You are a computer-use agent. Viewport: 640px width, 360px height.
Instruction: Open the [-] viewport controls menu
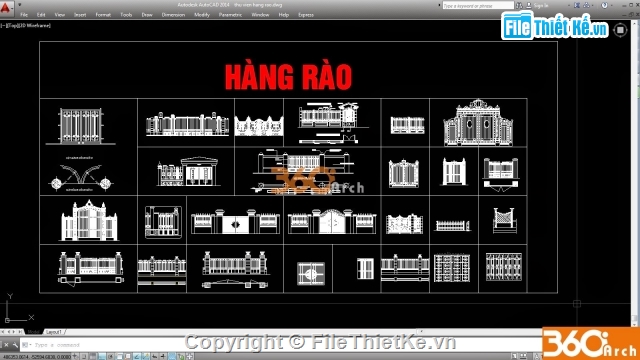pyautogui.click(x=3, y=25)
